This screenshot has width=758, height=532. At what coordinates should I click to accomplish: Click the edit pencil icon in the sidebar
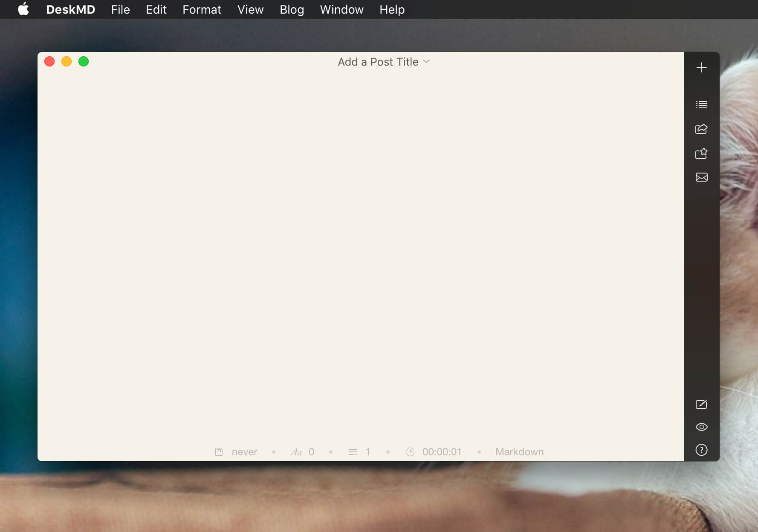[x=701, y=404]
